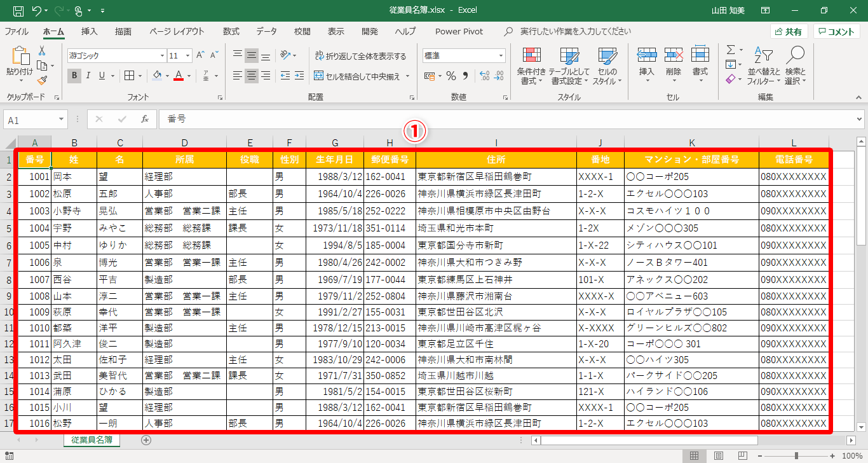Click the セルを結合して中央揃え merge button
868x463 pixels.
[x=357, y=76]
